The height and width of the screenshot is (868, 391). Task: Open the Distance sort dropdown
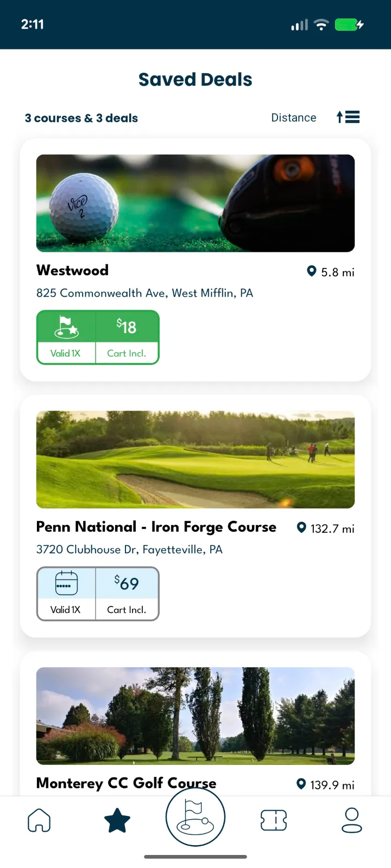pyautogui.click(x=294, y=118)
